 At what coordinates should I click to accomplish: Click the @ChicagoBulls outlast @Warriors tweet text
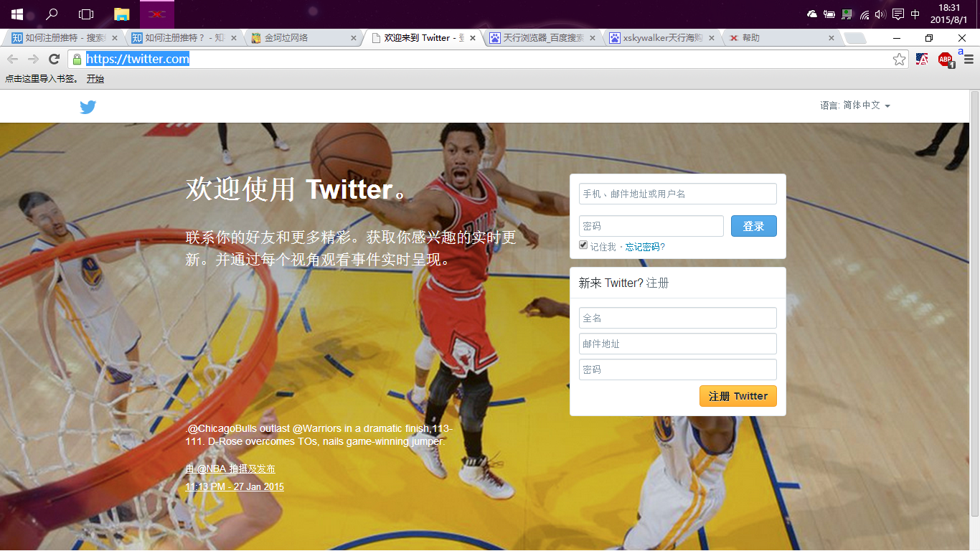319,435
